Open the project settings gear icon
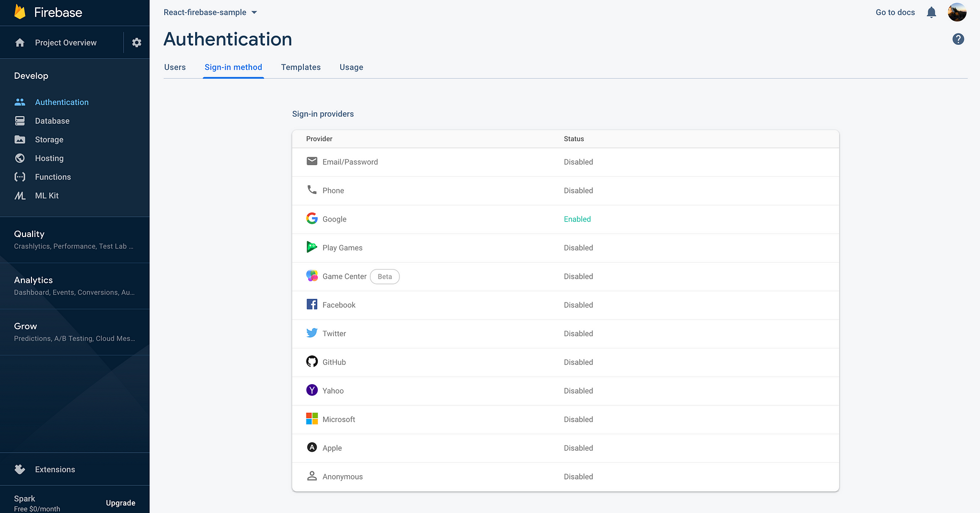Image resolution: width=980 pixels, height=513 pixels. tap(136, 43)
